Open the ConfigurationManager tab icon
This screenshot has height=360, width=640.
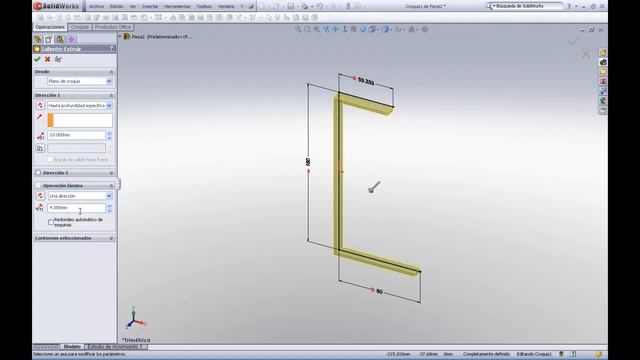click(x=60, y=39)
